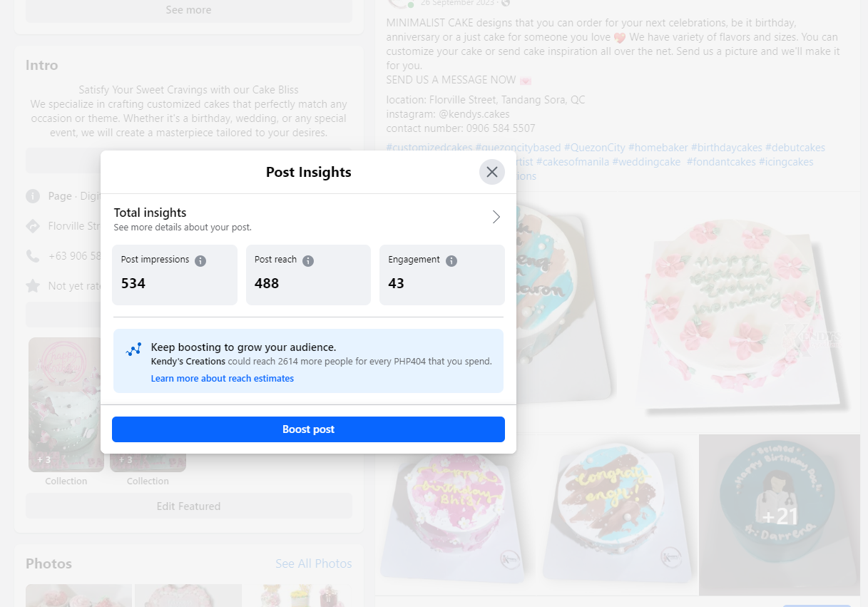
Task: Close the Post Insights dialog
Action: click(491, 172)
